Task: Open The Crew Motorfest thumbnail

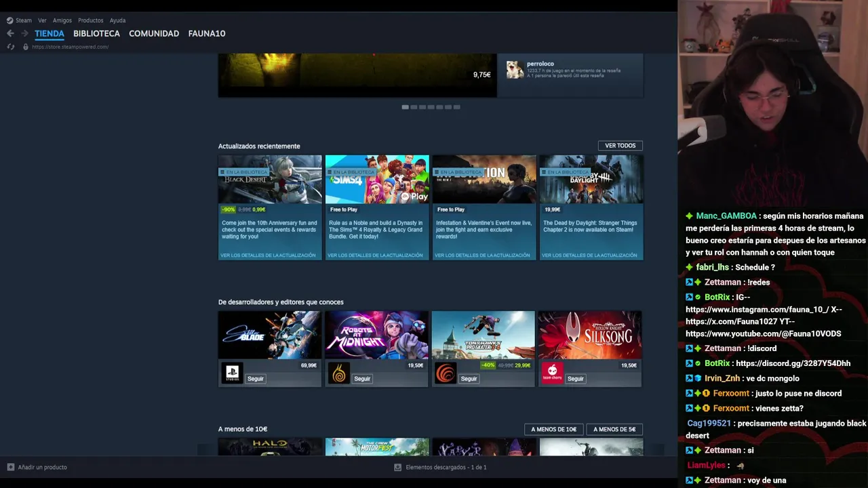Action: click(x=377, y=447)
